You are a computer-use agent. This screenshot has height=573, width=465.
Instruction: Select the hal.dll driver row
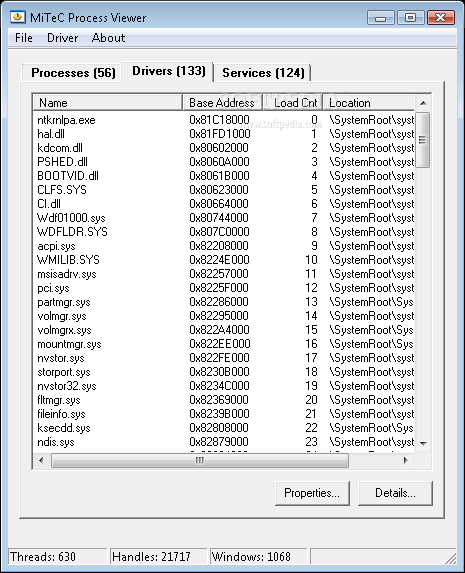click(x=224, y=134)
